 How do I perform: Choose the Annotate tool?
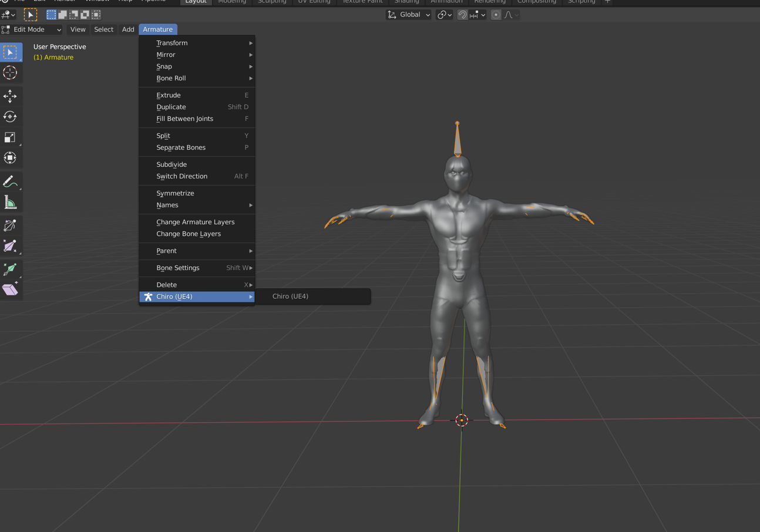(x=11, y=181)
